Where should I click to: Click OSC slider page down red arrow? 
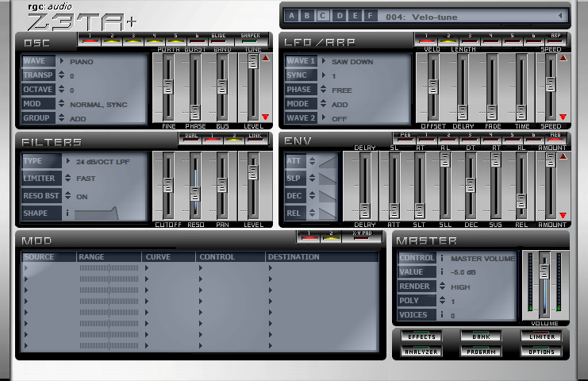(x=266, y=117)
